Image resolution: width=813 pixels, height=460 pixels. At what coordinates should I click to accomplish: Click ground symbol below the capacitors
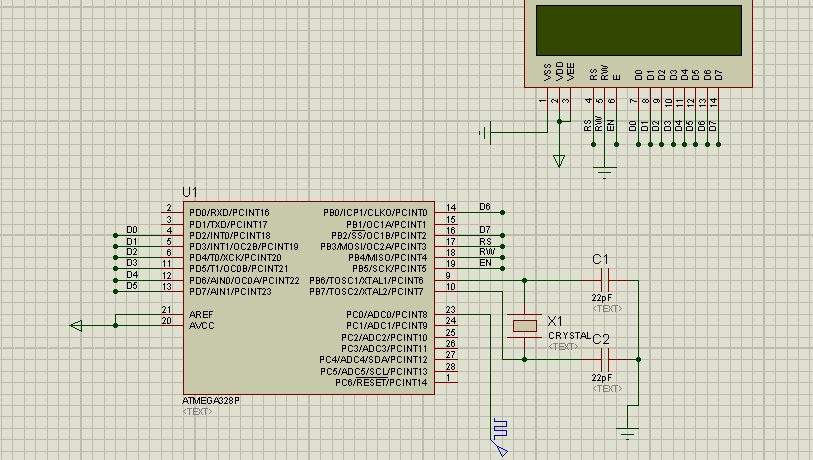pyautogui.click(x=628, y=432)
